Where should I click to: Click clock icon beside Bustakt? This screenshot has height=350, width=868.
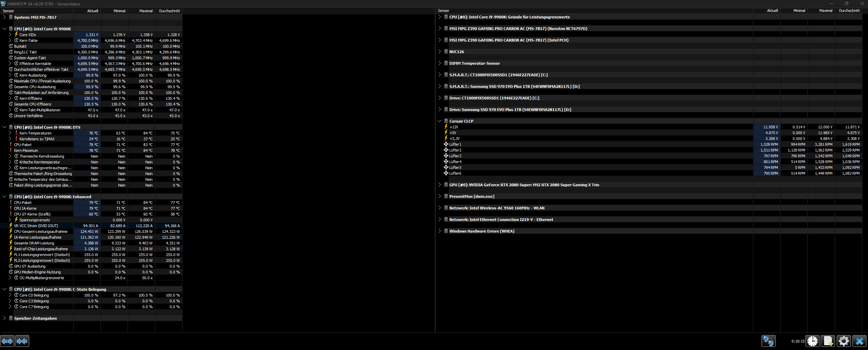[11, 46]
